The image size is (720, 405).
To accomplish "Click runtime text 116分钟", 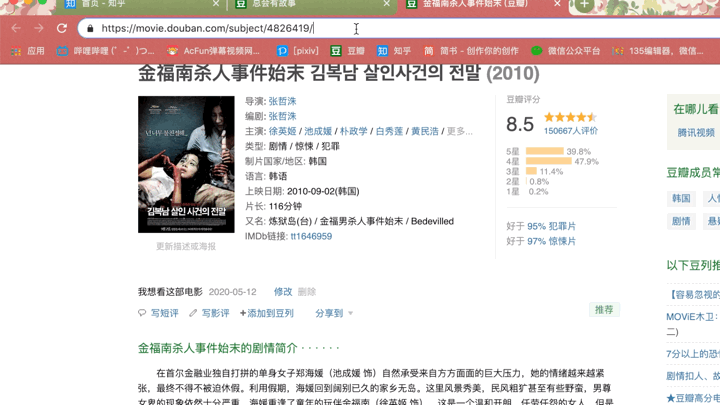I will tap(285, 206).
